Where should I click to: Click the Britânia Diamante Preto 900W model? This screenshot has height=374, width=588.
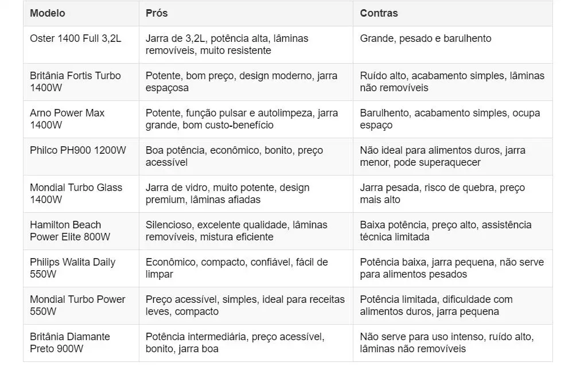(70, 342)
